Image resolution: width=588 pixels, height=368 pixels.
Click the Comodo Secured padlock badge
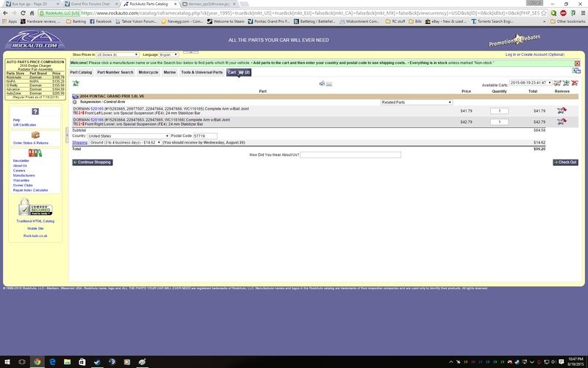pyautogui.click(x=35, y=207)
